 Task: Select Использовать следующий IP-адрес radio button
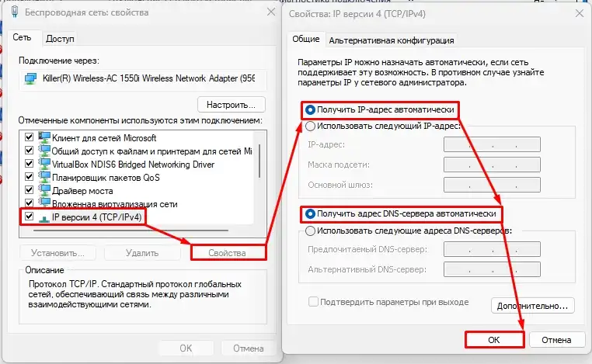pos(310,126)
